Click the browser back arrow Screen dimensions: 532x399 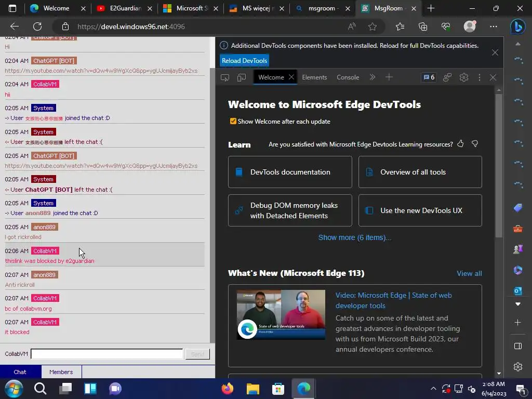point(14,26)
